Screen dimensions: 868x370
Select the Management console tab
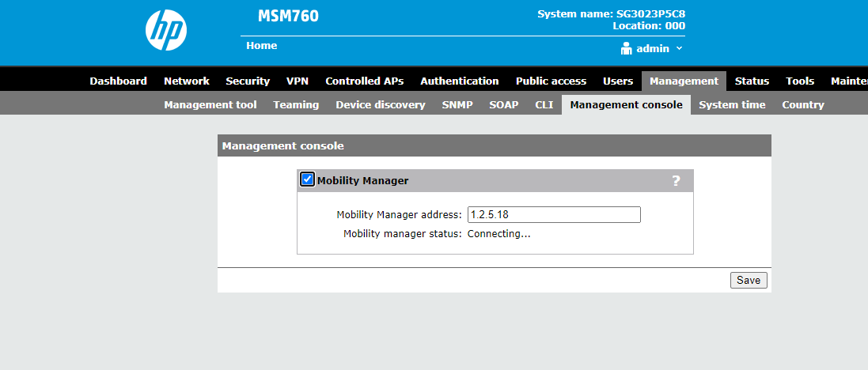coord(626,104)
